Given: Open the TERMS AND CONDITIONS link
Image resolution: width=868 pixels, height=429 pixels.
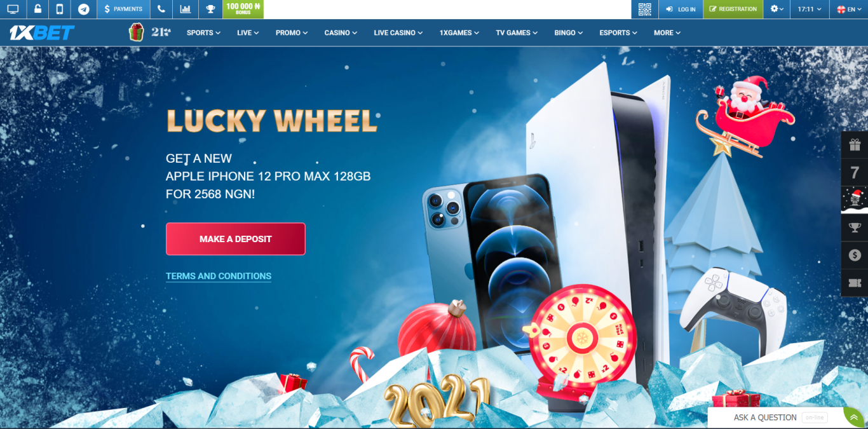Looking at the screenshot, I should 219,276.
